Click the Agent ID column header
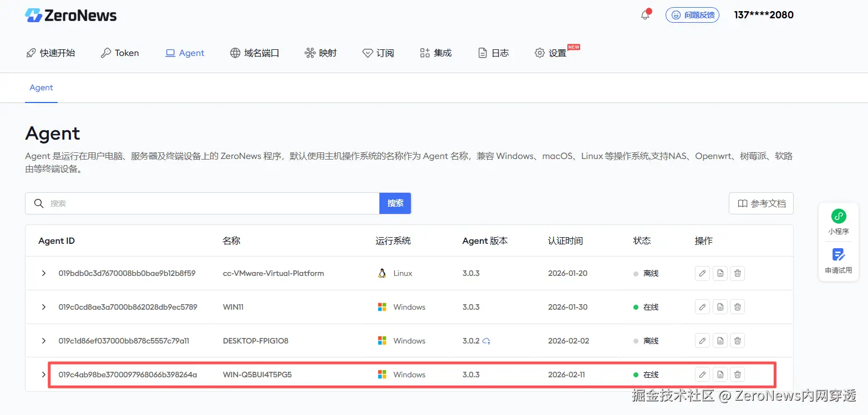The height and width of the screenshot is (415, 868). point(57,241)
